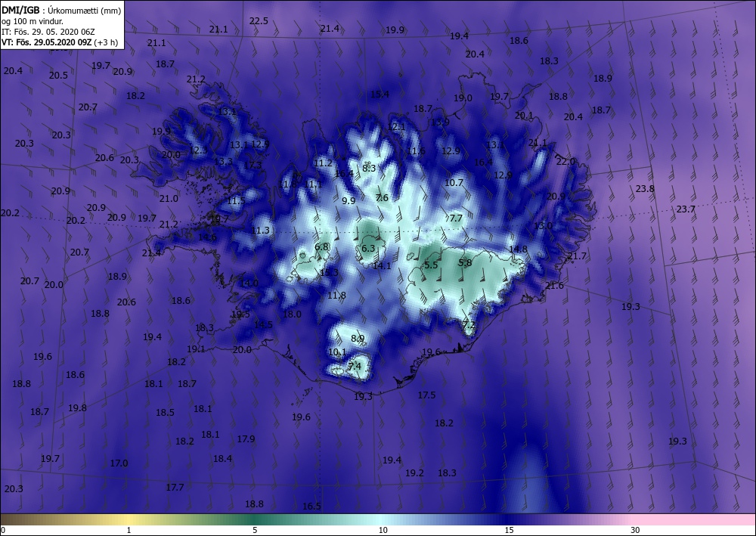Click the 21.7 value on the east coast
756x536 pixels.
(x=577, y=256)
